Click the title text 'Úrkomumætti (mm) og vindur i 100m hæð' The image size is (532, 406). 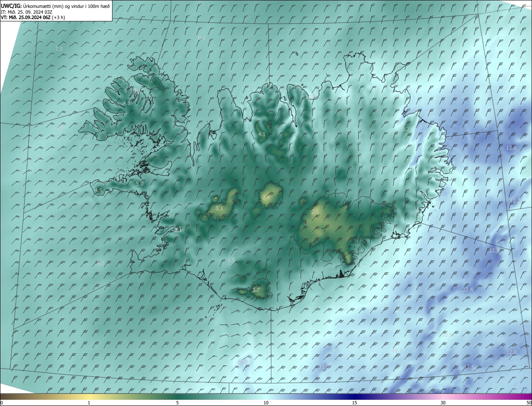[x=66, y=6]
